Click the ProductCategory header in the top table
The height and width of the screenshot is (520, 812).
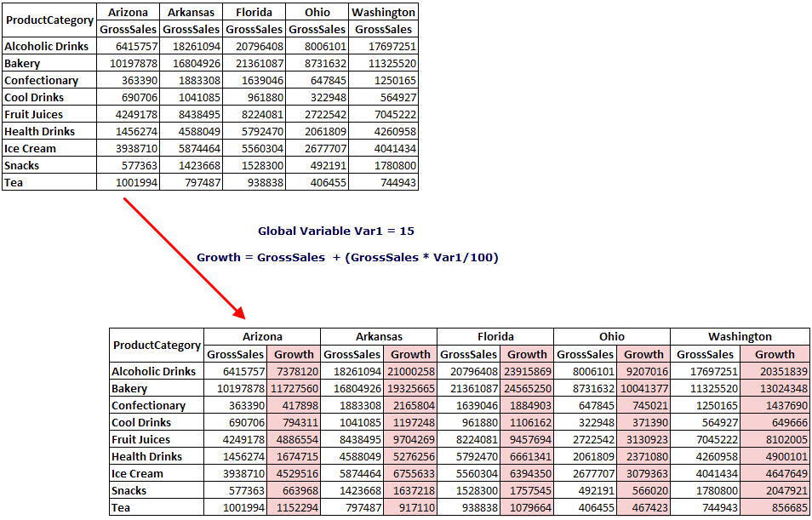49,20
